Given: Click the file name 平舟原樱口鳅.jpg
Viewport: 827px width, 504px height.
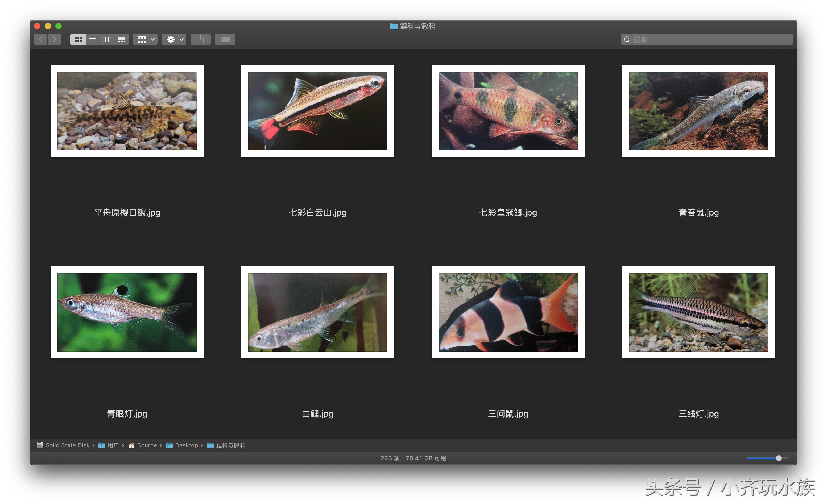Looking at the screenshot, I should [127, 213].
